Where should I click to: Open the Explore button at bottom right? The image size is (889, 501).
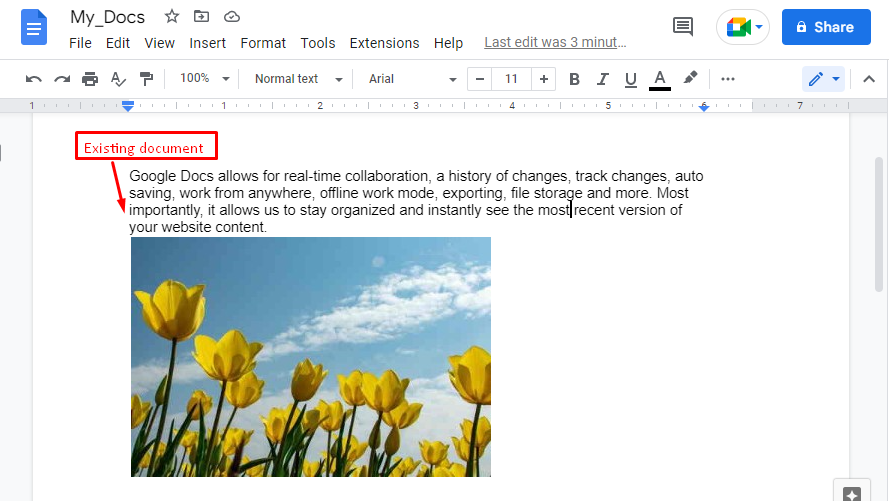coord(852,492)
